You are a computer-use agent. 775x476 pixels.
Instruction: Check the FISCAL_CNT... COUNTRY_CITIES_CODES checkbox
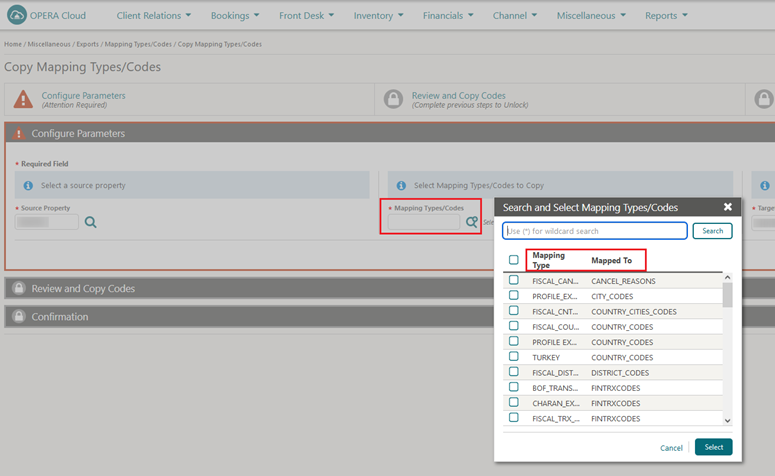click(x=514, y=310)
